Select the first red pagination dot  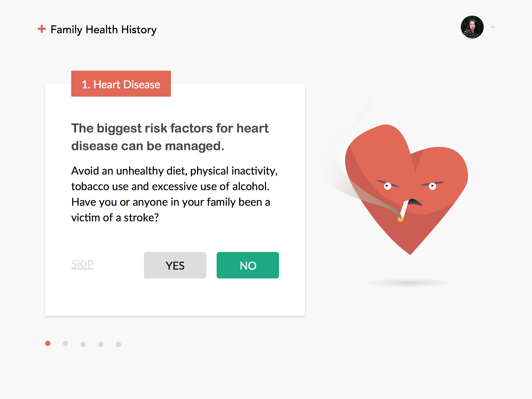[48, 343]
